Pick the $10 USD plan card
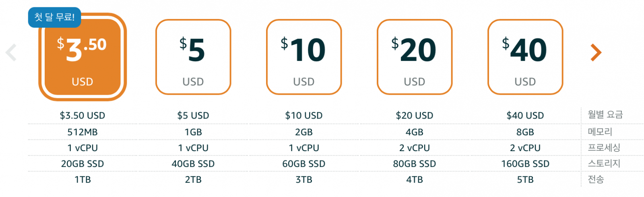644x197 pixels. point(304,57)
